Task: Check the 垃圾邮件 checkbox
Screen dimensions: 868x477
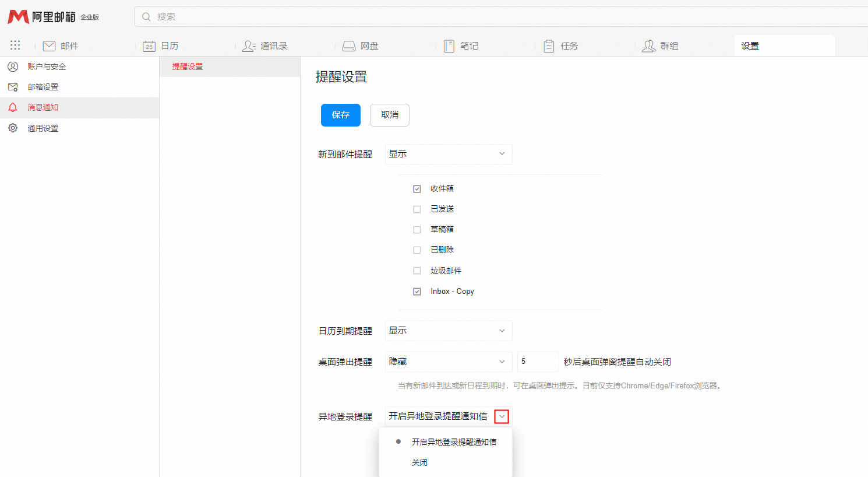Action: tap(417, 271)
